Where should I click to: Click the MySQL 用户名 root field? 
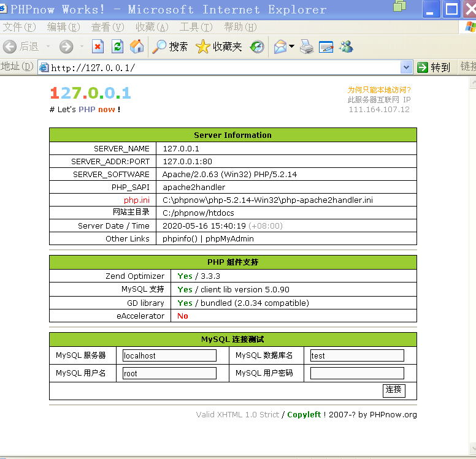tap(169, 373)
